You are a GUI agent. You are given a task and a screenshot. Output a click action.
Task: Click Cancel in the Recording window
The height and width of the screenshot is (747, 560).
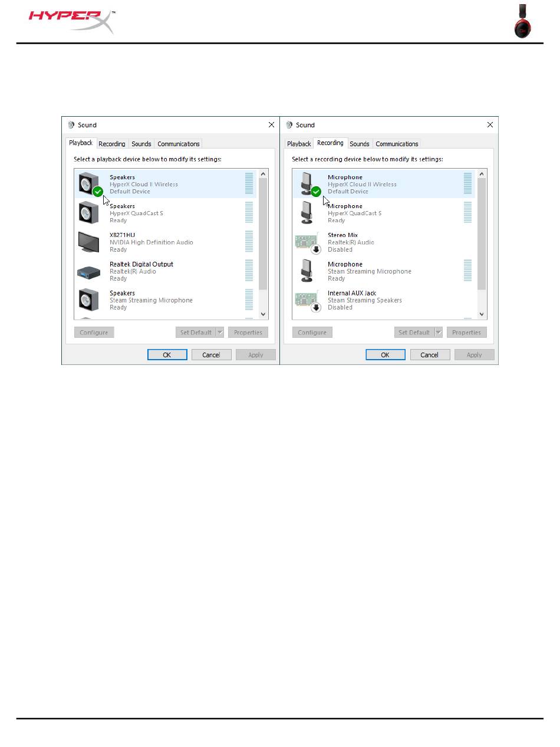[x=430, y=355]
